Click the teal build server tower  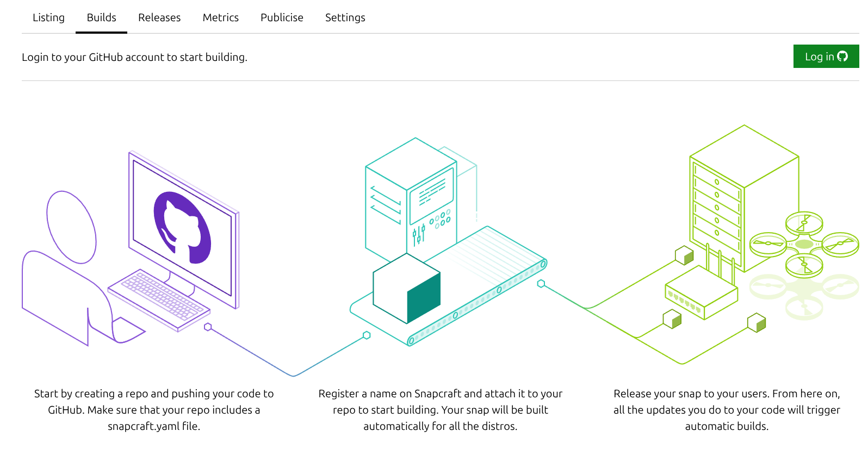(x=411, y=198)
